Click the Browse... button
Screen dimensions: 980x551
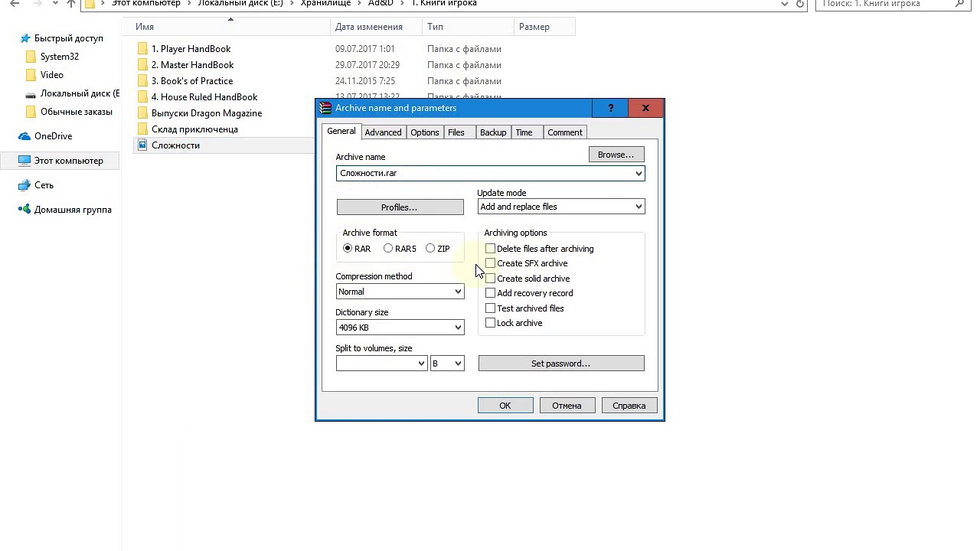click(x=616, y=155)
